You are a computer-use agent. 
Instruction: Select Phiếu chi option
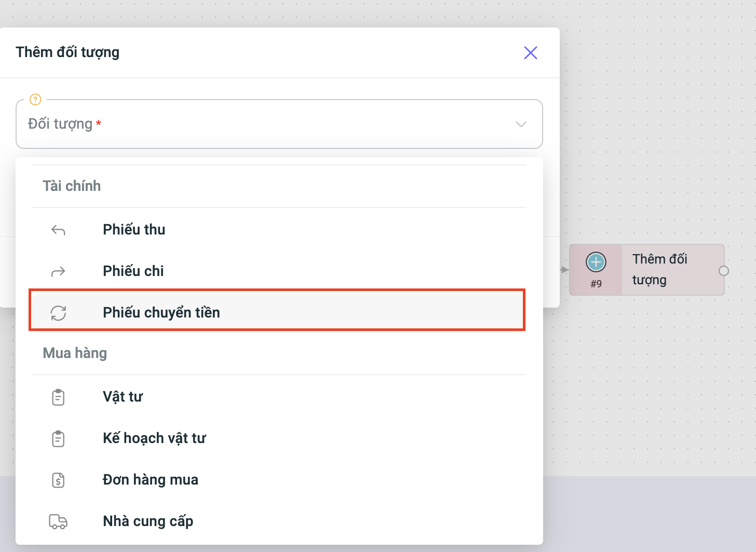[x=133, y=271]
